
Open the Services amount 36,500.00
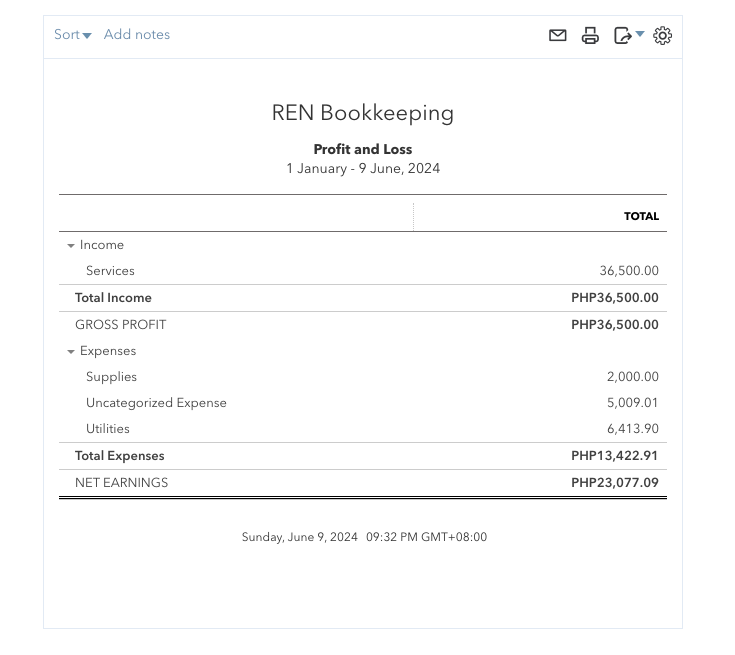coord(629,271)
